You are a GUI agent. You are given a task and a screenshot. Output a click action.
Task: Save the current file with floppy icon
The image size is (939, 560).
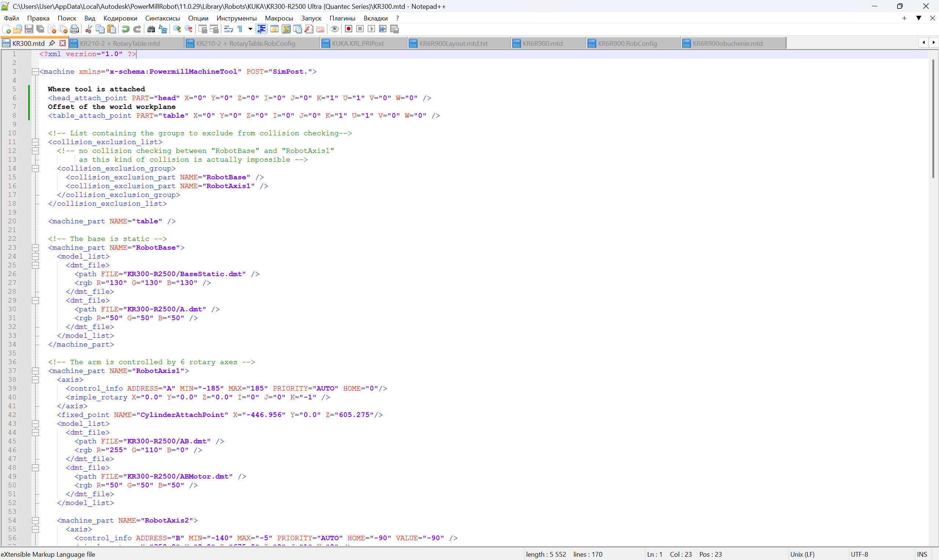click(29, 29)
